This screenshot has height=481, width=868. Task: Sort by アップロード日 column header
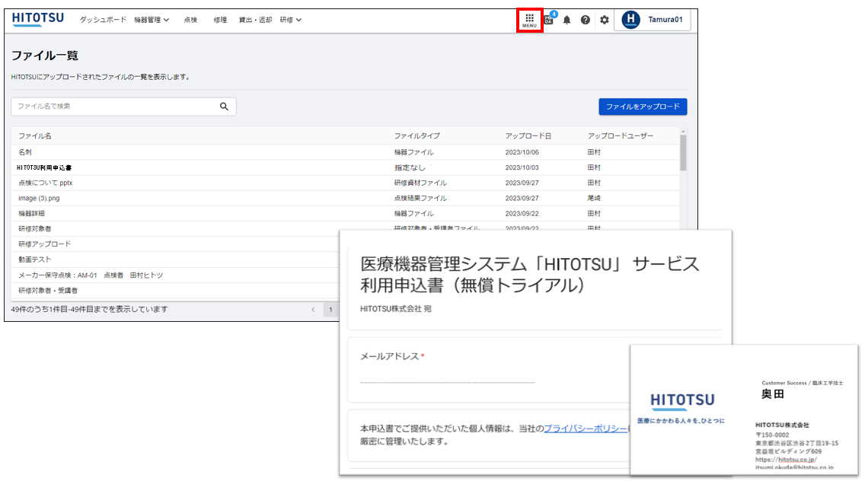528,135
